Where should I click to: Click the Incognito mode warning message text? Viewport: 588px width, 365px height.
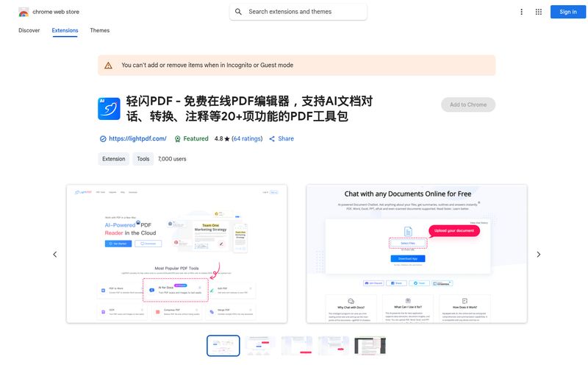207,65
